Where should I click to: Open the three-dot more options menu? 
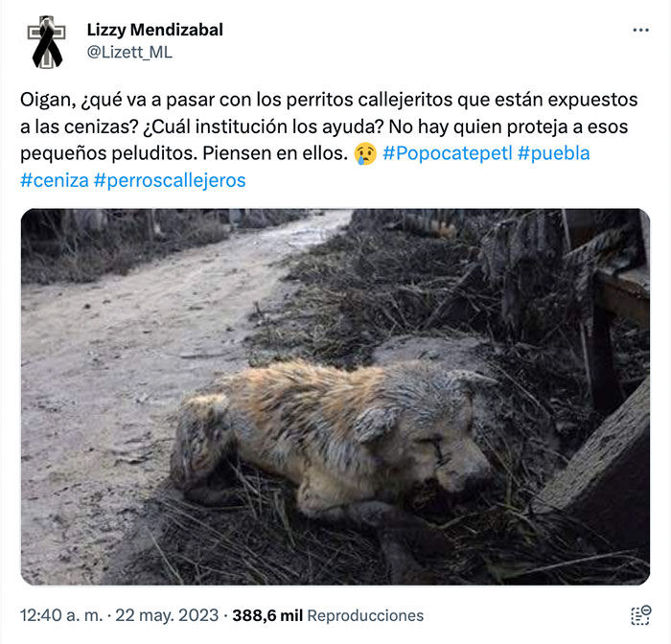pyautogui.click(x=640, y=30)
